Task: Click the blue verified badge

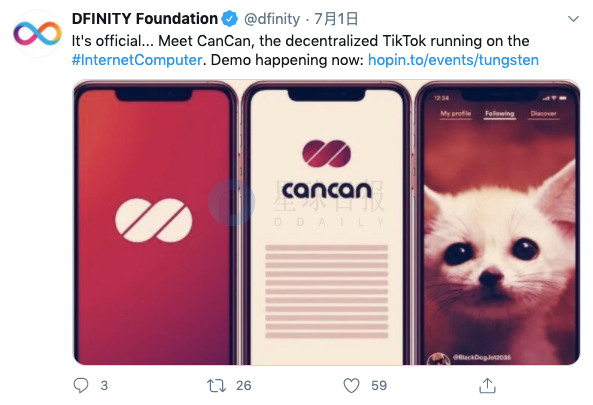Action: click(x=230, y=19)
